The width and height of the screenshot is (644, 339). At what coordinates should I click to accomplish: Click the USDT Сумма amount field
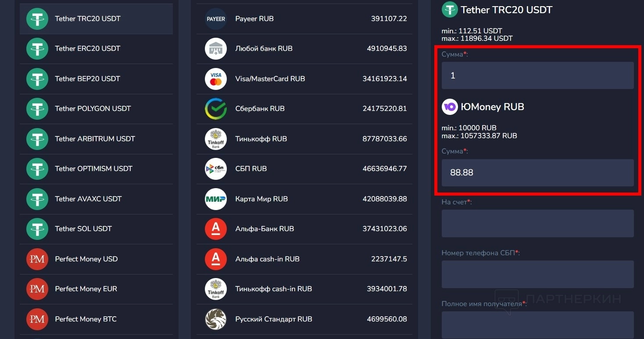click(x=537, y=75)
